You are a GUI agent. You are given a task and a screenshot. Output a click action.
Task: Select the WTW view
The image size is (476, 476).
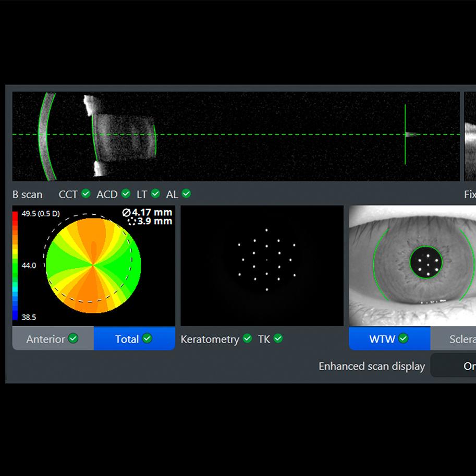click(x=388, y=339)
